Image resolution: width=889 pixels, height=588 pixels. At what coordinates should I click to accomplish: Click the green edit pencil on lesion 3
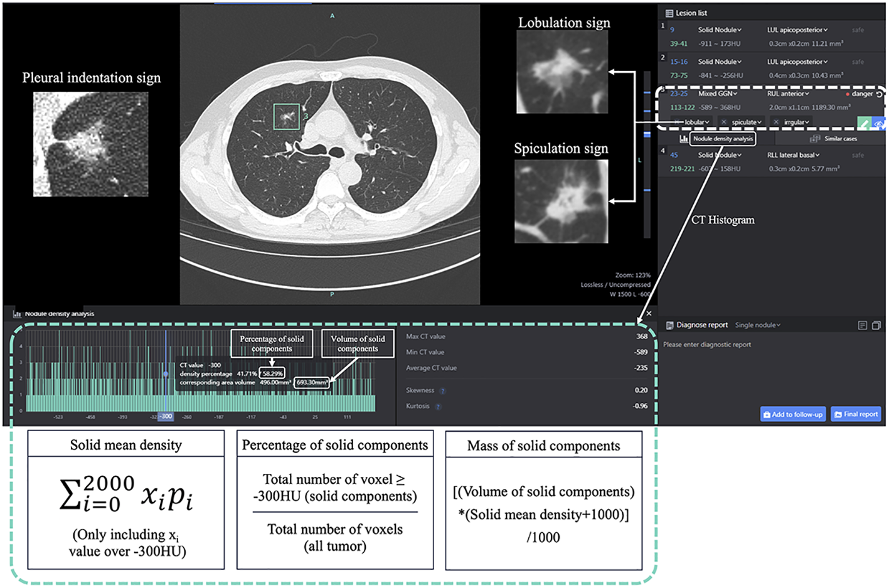pos(864,124)
